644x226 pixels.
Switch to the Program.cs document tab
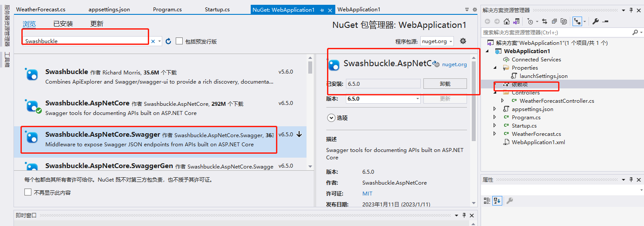pos(167,9)
